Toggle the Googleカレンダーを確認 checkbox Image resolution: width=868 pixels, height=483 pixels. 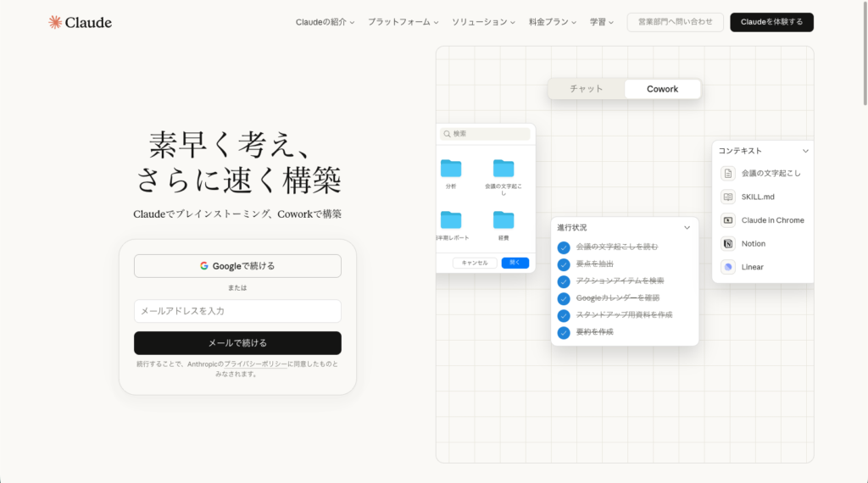coord(564,298)
